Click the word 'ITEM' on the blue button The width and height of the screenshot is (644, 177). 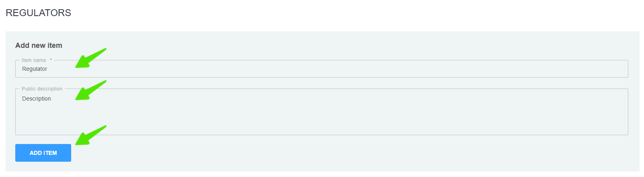(x=50, y=153)
